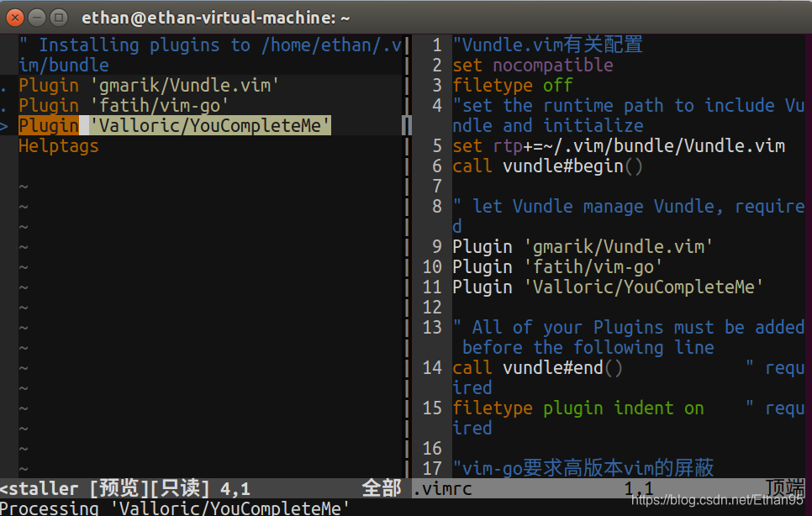812x516 pixels.
Task: Click 'Processing 'Valloric/YouCompleteMe'' message
Action: [175, 508]
